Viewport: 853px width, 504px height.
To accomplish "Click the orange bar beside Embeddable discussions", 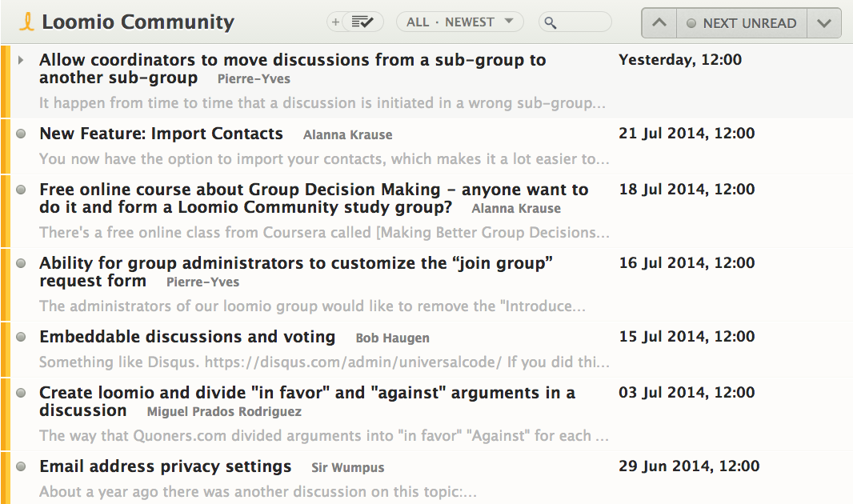I will click(6, 350).
